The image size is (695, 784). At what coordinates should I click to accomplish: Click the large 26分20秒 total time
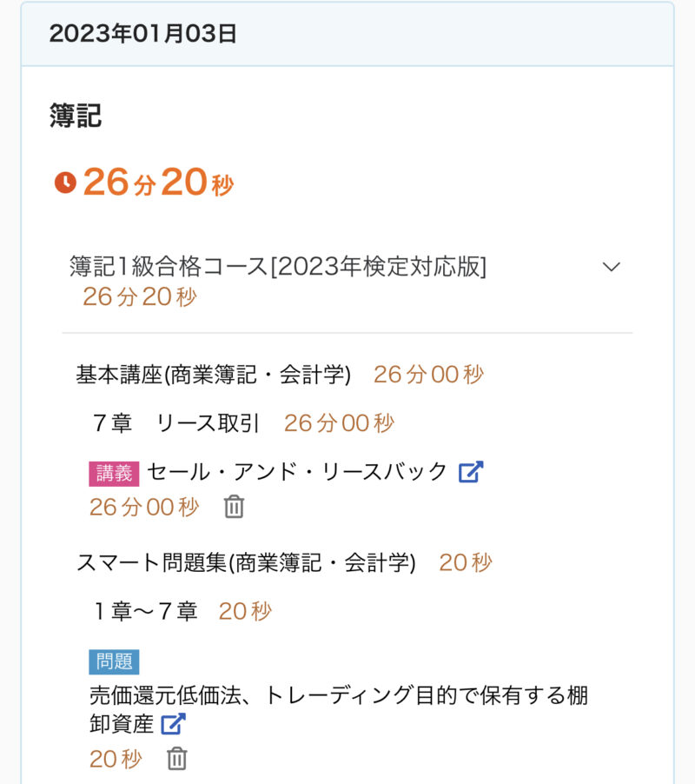click(158, 183)
